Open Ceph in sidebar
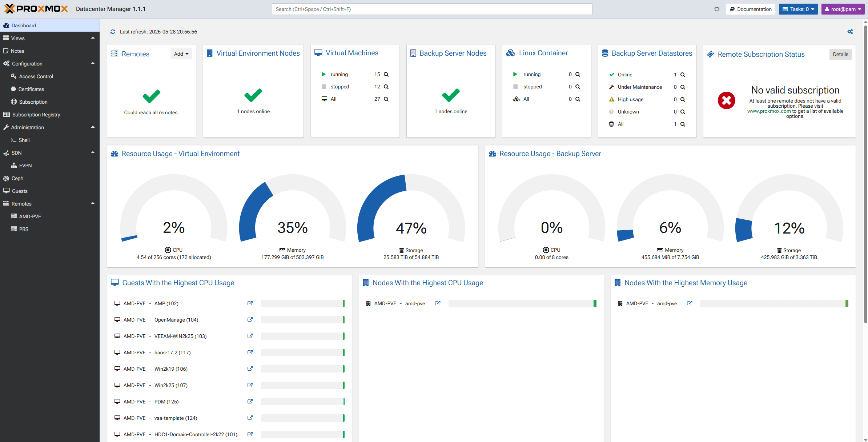This screenshot has height=442, width=868. pyautogui.click(x=50, y=178)
